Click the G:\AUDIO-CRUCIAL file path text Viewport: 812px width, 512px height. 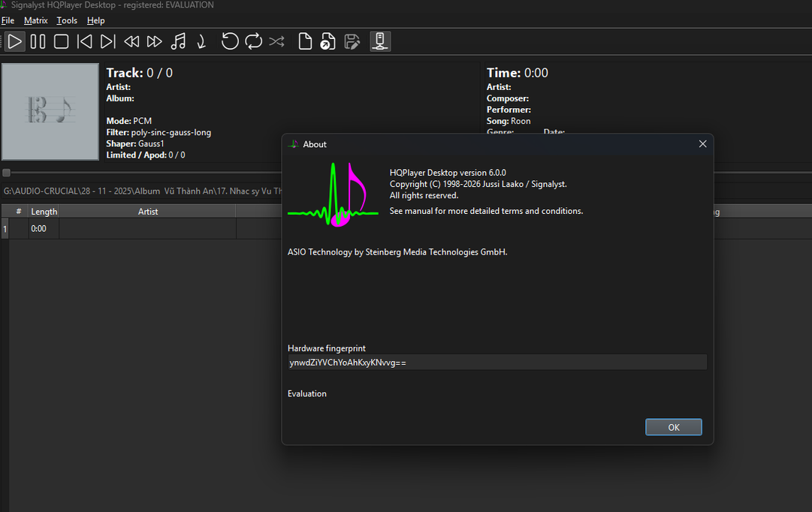pyautogui.click(x=143, y=191)
